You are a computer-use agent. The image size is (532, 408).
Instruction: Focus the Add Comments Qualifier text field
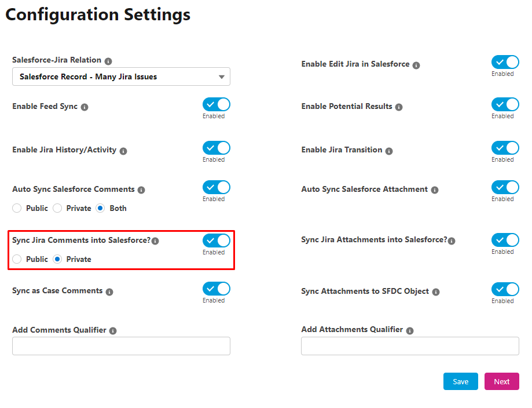point(121,346)
